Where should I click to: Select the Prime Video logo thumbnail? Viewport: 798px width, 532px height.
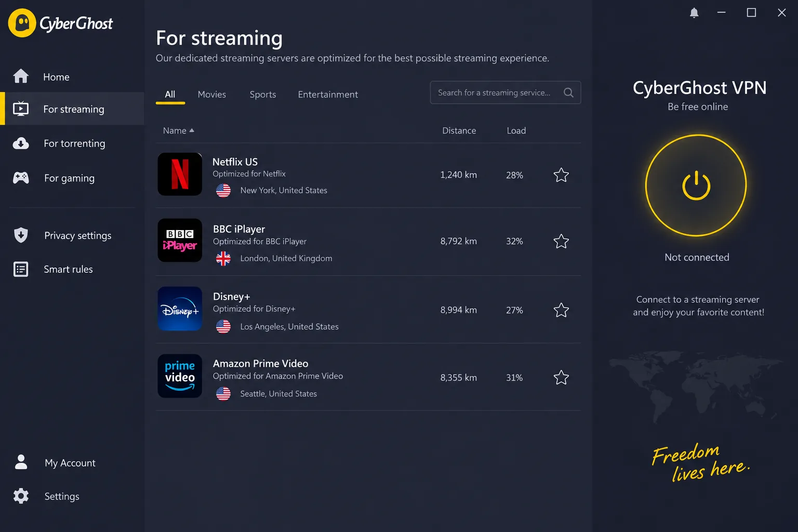(x=180, y=376)
